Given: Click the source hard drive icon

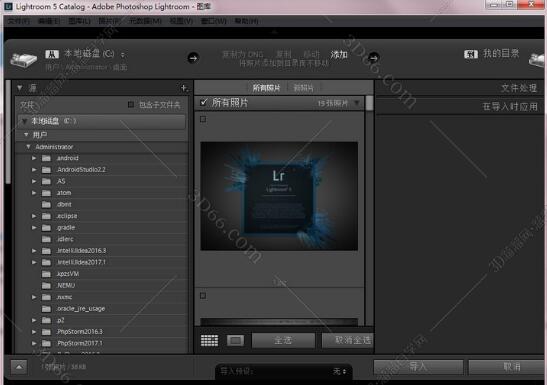Looking at the screenshot, I should pos(23,60).
